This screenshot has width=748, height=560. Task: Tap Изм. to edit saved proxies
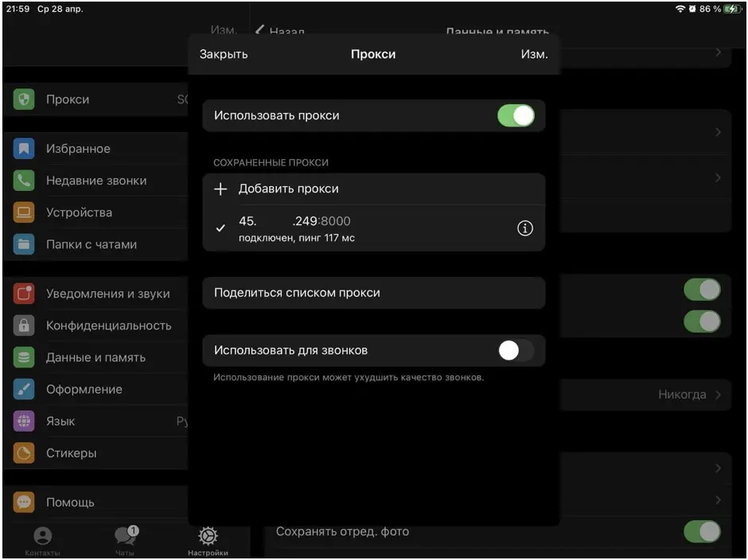click(535, 53)
